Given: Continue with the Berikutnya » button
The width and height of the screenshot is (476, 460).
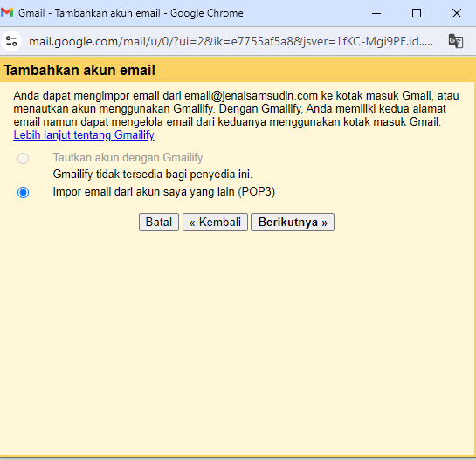Looking at the screenshot, I should click(293, 222).
